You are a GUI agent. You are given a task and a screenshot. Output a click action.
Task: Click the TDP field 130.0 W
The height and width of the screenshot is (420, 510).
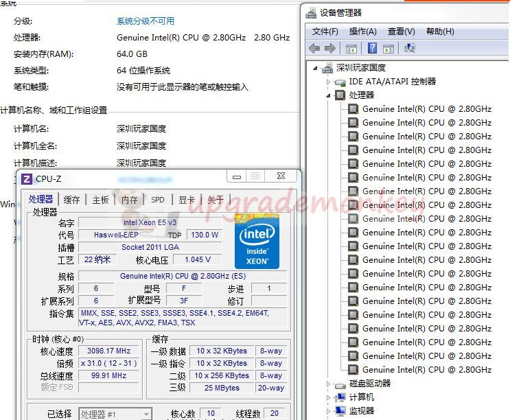205,235
